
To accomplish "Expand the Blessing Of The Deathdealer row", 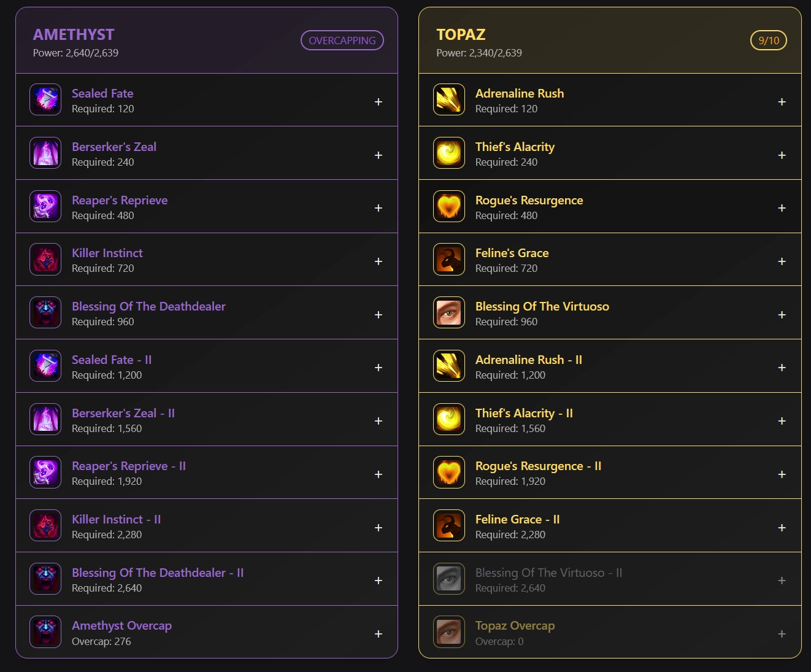I will coord(379,315).
